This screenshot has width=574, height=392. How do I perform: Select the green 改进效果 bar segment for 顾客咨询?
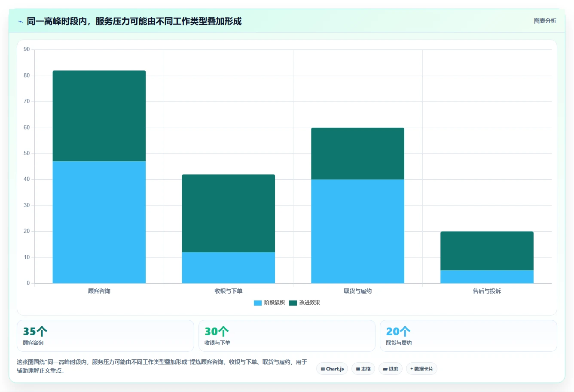pos(99,116)
